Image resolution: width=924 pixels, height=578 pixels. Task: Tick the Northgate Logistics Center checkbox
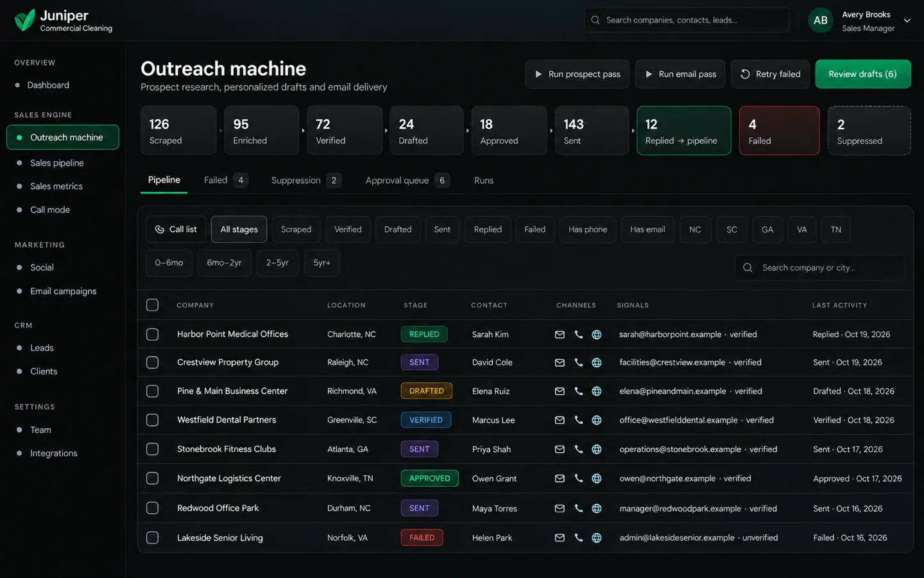[x=152, y=478]
